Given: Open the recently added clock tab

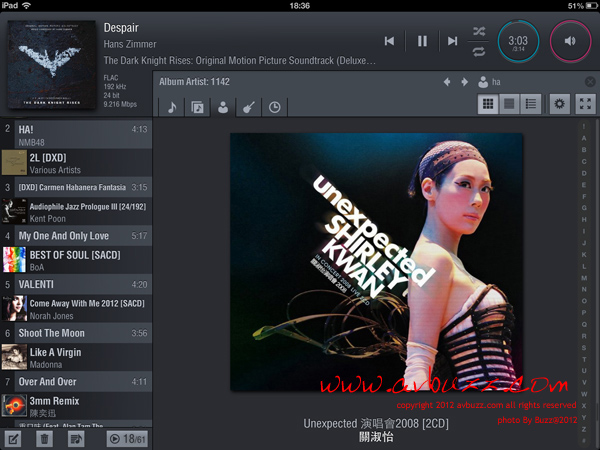Looking at the screenshot, I should point(275,106).
